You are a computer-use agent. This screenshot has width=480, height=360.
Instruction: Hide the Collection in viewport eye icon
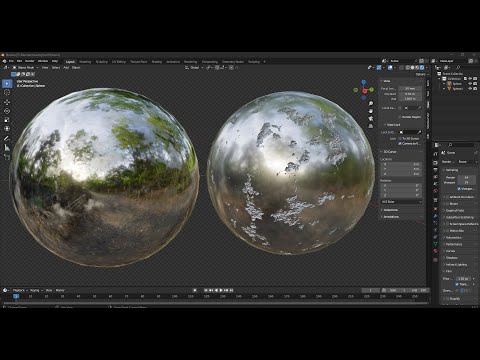pos(470,79)
